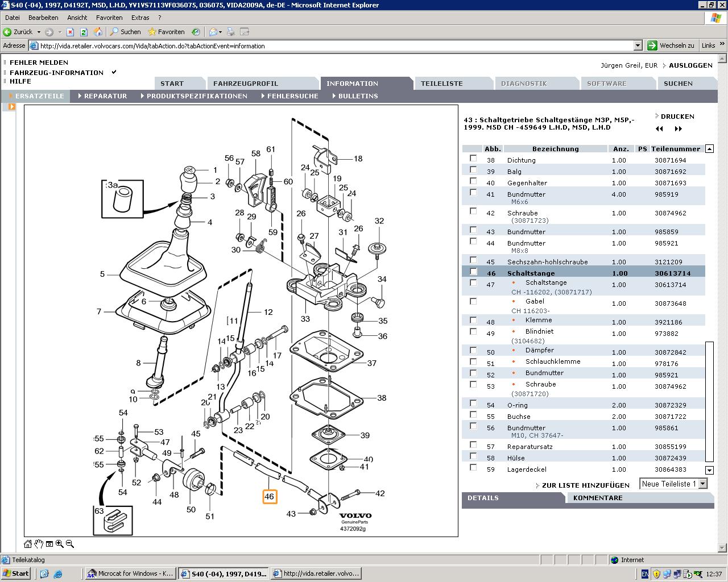The width and height of the screenshot is (728, 582).
Task: Go to previous parts page with double-left arrows
Action: pyautogui.click(x=659, y=129)
